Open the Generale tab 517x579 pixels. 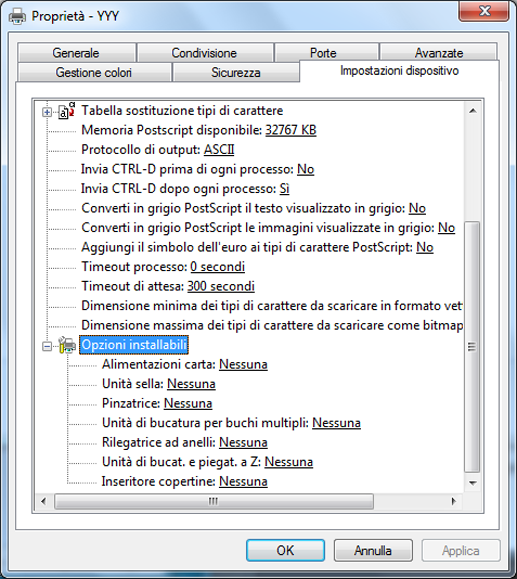coord(76,53)
